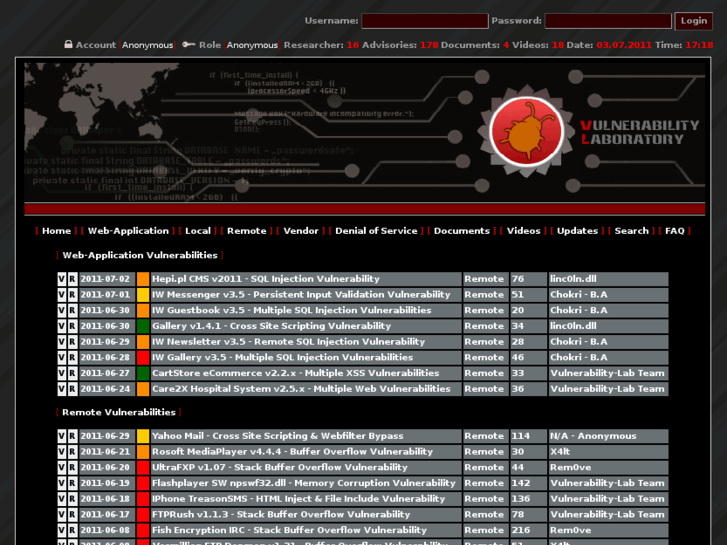Click the V icon for IW Guestbook row
The height and width of the screenshot is (545, 727).
[62, 311]
